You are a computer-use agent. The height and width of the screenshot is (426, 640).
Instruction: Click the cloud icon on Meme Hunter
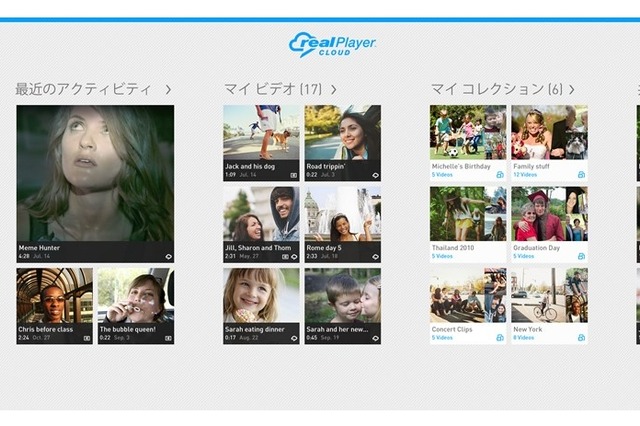(169, 257)
